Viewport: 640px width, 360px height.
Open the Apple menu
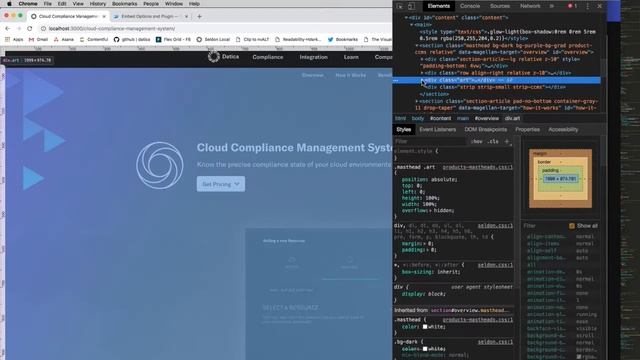click(9, 4)
